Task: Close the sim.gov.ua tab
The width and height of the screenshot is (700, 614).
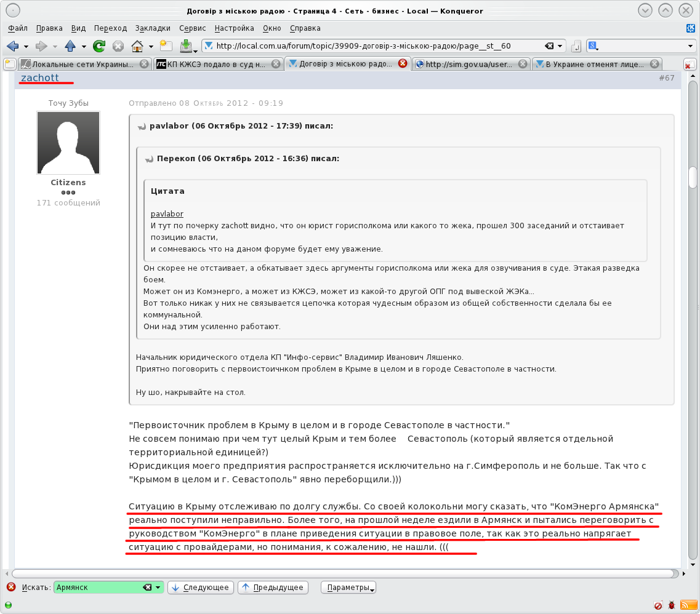Action: (523, 64)
